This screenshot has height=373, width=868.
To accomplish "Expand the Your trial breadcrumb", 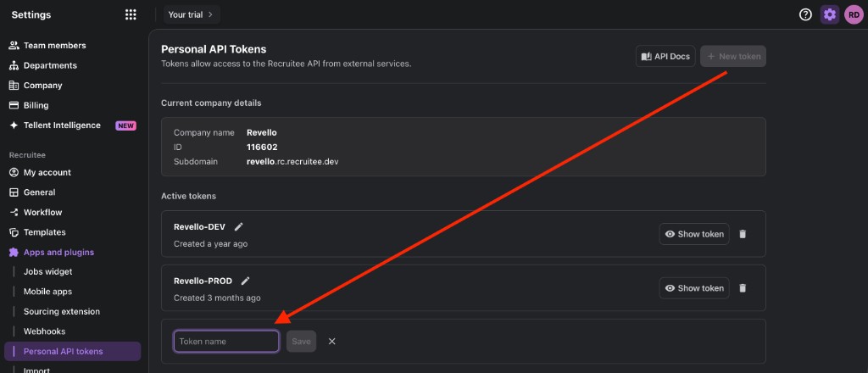I will (192, 15).
